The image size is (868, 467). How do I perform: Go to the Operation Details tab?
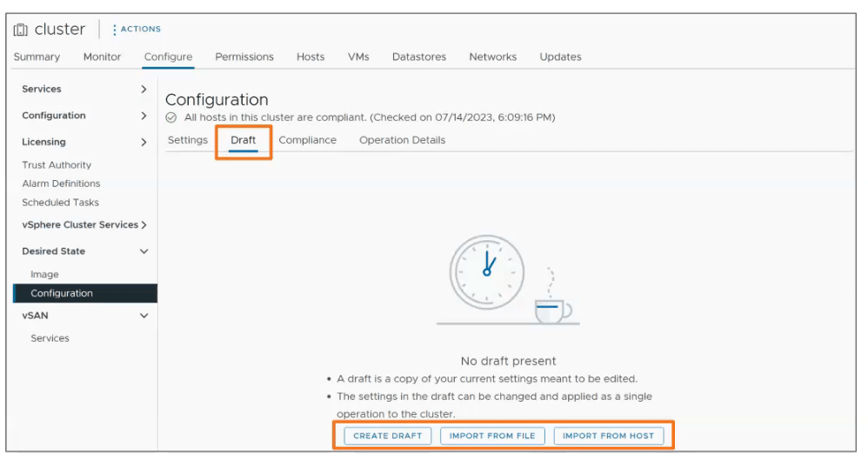click(402, 140)
